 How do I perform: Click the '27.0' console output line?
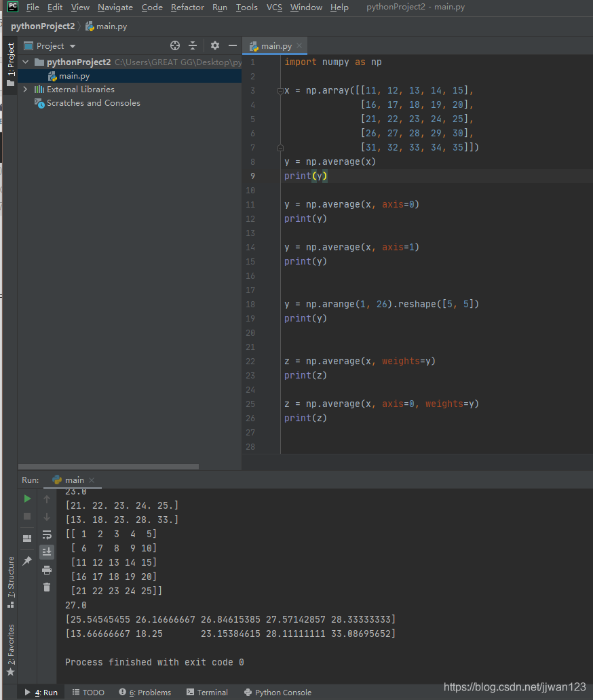[x=76, y=605]
